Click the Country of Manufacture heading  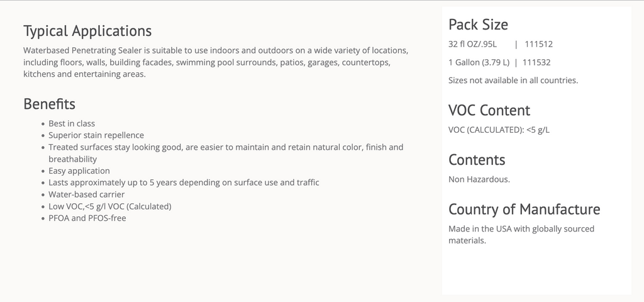point(524,209)
